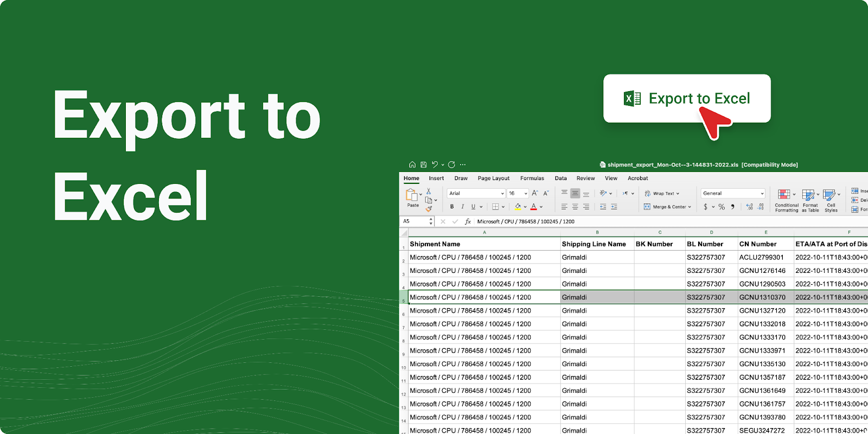Expand the font color picker arrow

(x=541, y=207)
